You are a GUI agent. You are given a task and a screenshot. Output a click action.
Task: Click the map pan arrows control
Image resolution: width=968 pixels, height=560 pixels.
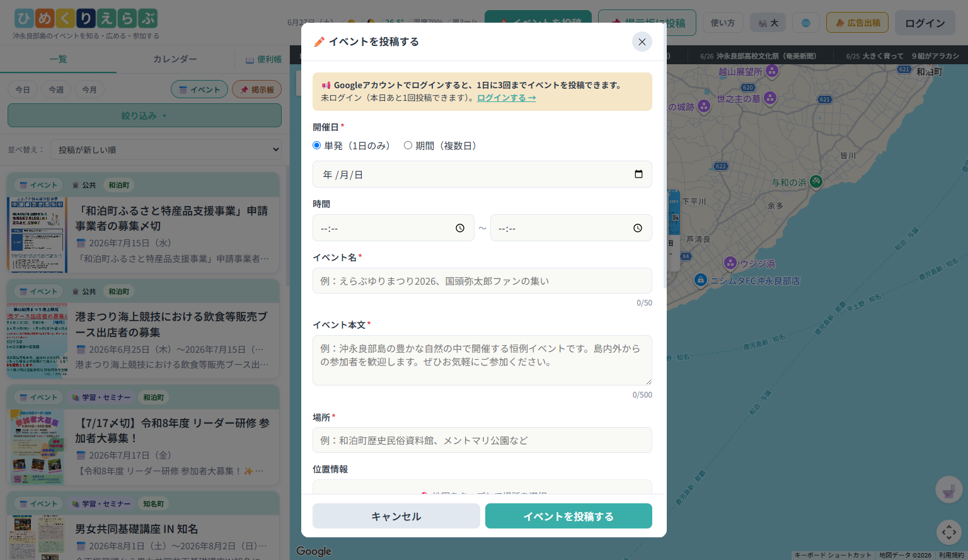pyautogui.click(x=948, y=532)
